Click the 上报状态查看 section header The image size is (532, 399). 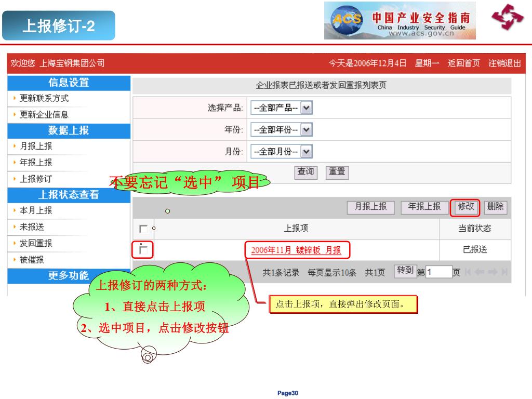pyautogui.click(x=69, y=195)
